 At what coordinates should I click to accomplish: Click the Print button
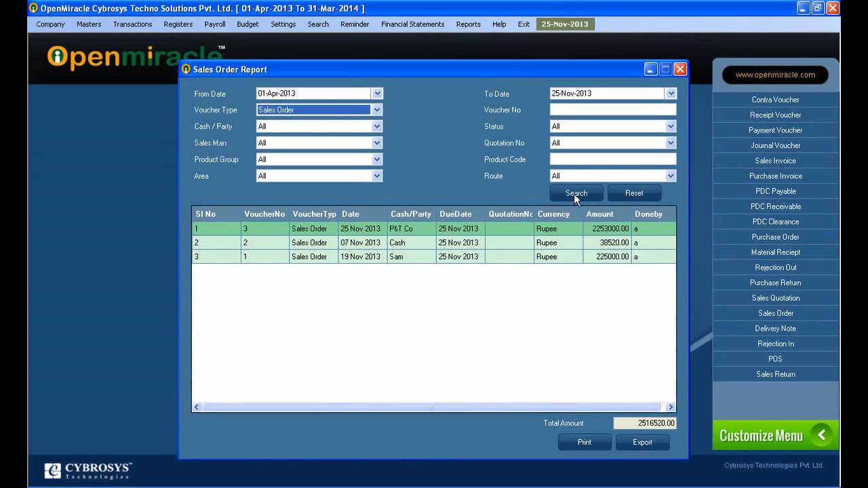click(x=585, y=442)
